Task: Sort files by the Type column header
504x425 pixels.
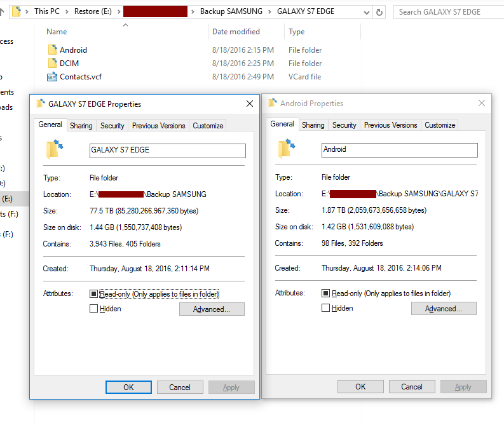Action: 296,32
